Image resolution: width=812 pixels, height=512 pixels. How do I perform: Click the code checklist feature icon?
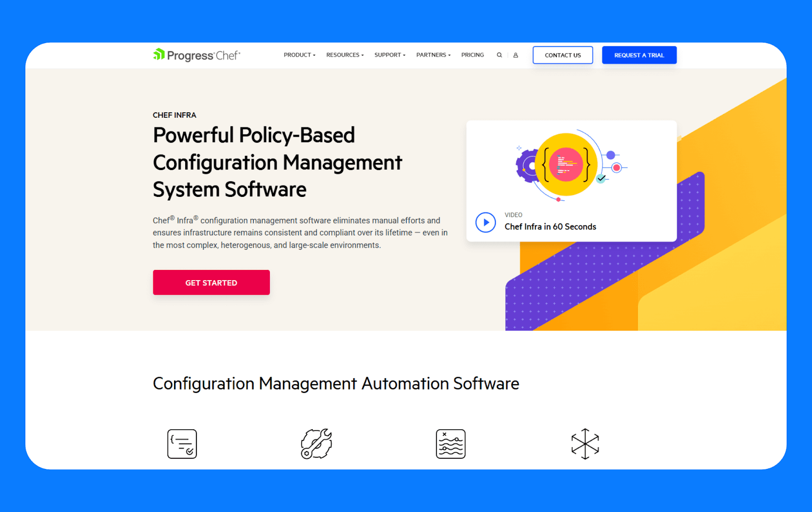pyautogui.click(x=182, y=444)
